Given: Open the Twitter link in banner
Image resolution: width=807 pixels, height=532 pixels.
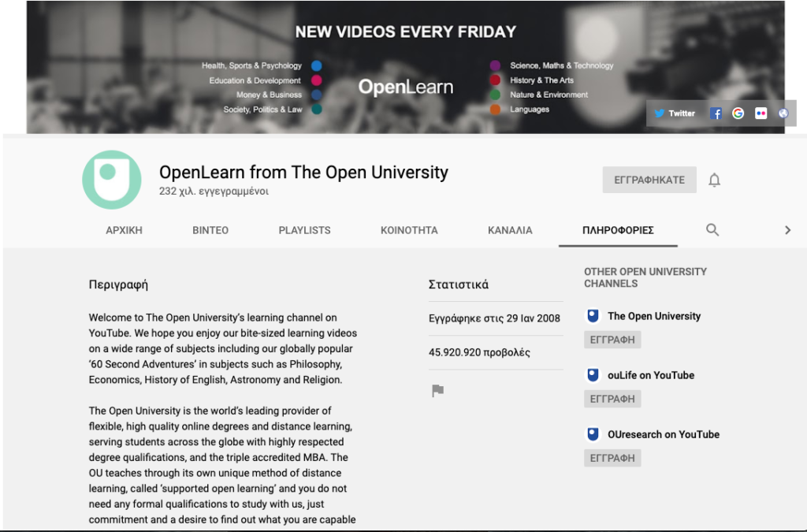Looking at the screenshot, I should (x=675, y=113).
